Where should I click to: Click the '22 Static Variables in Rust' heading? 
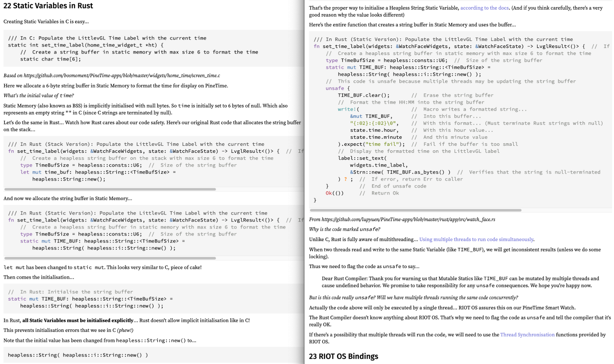48,6
